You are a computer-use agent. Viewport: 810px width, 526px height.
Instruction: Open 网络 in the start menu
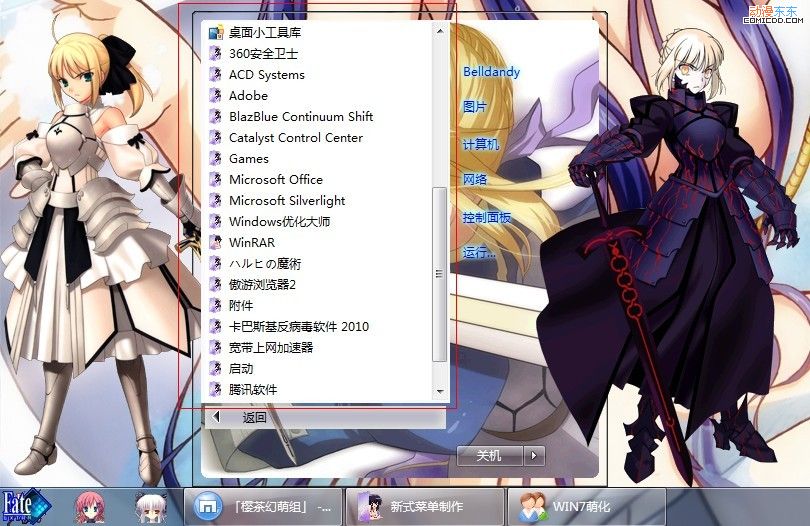tap(475, 179)
